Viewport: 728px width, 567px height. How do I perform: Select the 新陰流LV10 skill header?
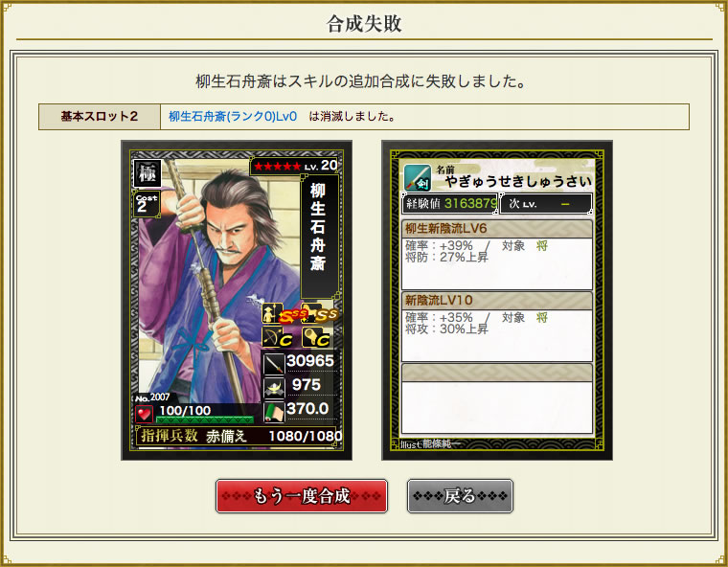coord(496,300)
